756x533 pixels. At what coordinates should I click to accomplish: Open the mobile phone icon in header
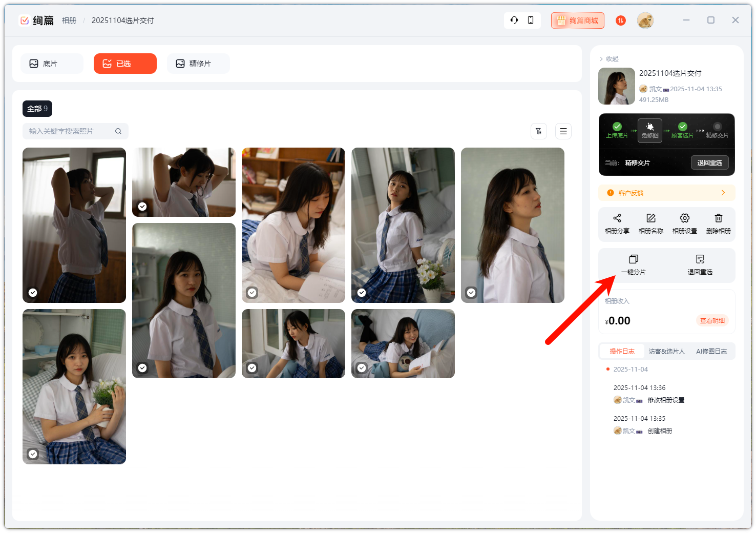[x=531, y=20]
